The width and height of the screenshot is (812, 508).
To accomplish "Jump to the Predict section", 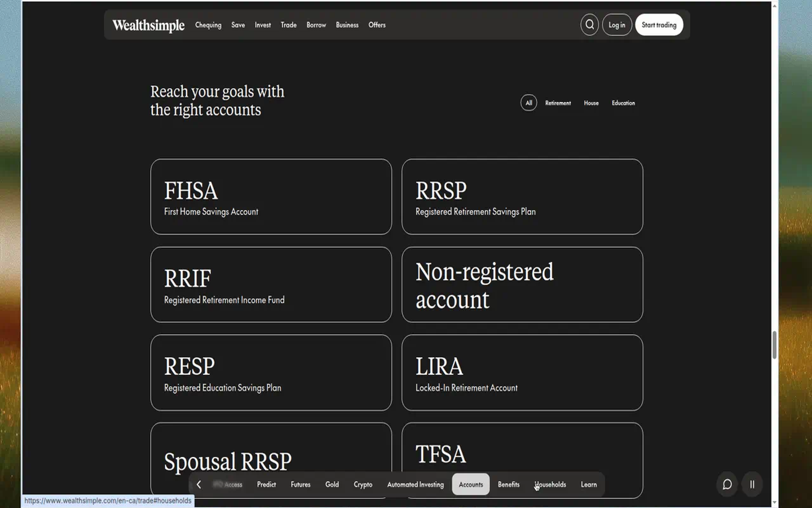I will [x=266, y=484].
